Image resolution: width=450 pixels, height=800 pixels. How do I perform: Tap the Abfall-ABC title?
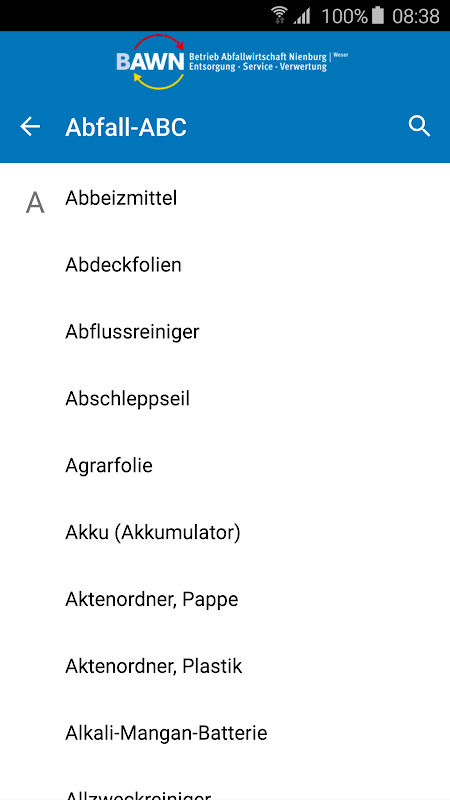click(x=126, y=127)
